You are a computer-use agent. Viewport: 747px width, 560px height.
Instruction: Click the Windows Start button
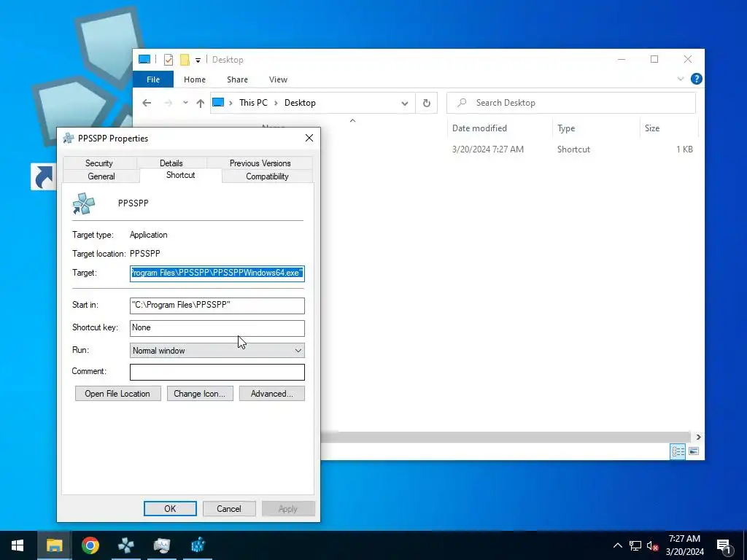18,545
